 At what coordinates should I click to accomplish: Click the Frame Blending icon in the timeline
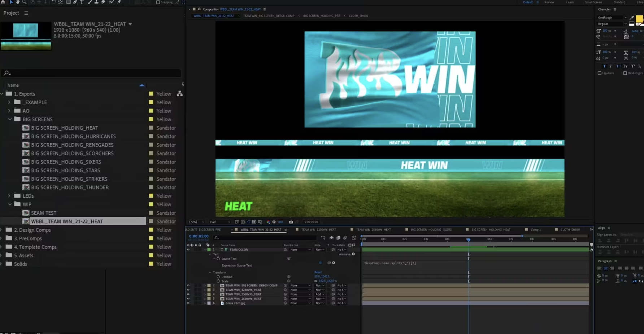pos(338,238)
